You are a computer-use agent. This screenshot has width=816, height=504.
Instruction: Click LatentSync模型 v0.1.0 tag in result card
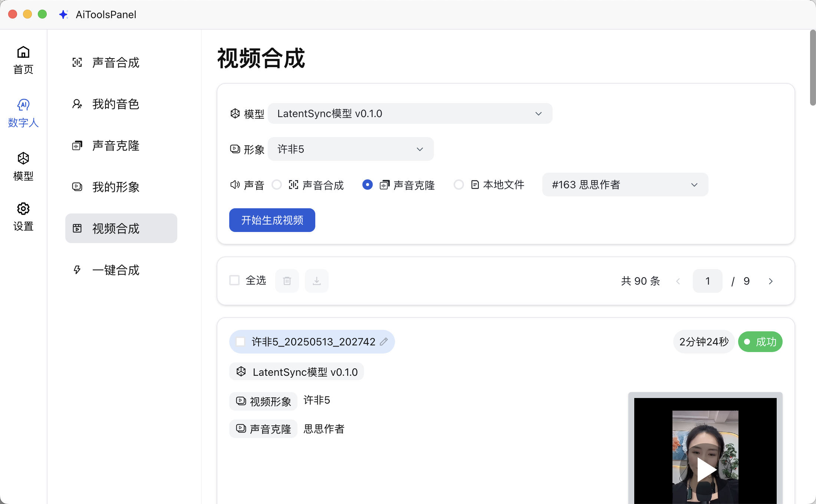[297, 372]
